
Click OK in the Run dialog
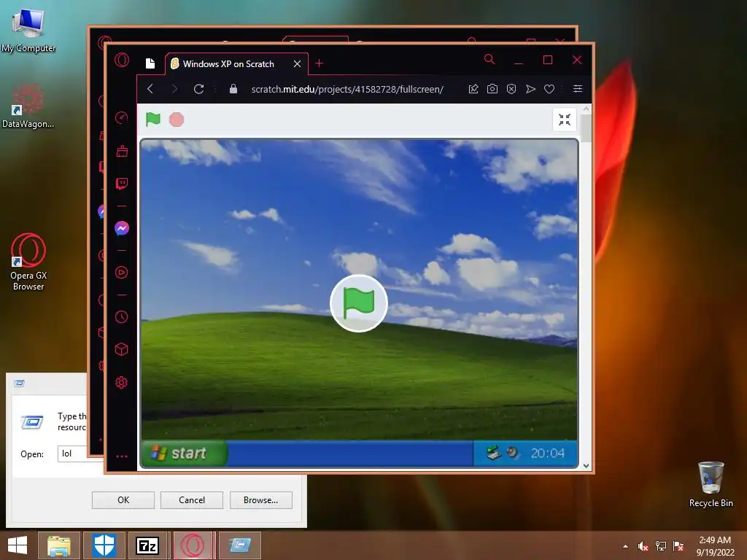click(123, 500)
